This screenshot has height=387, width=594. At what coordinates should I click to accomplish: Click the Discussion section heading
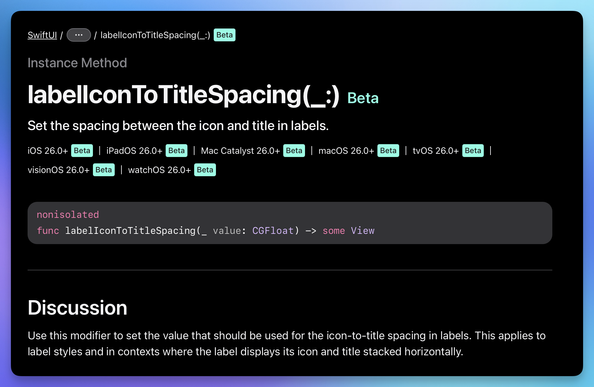[x=77, y=308]
